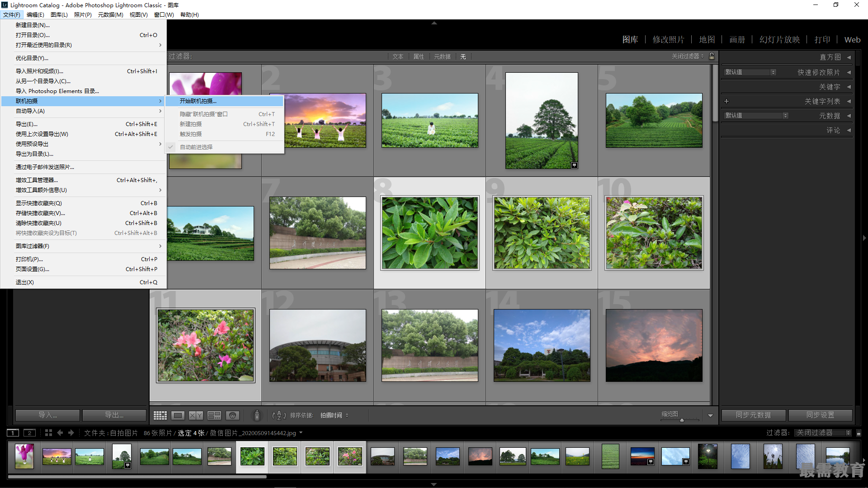Viewport: 868px width, 488px height.
Task: Click 同步元数据 button
Action: [753, 415]
